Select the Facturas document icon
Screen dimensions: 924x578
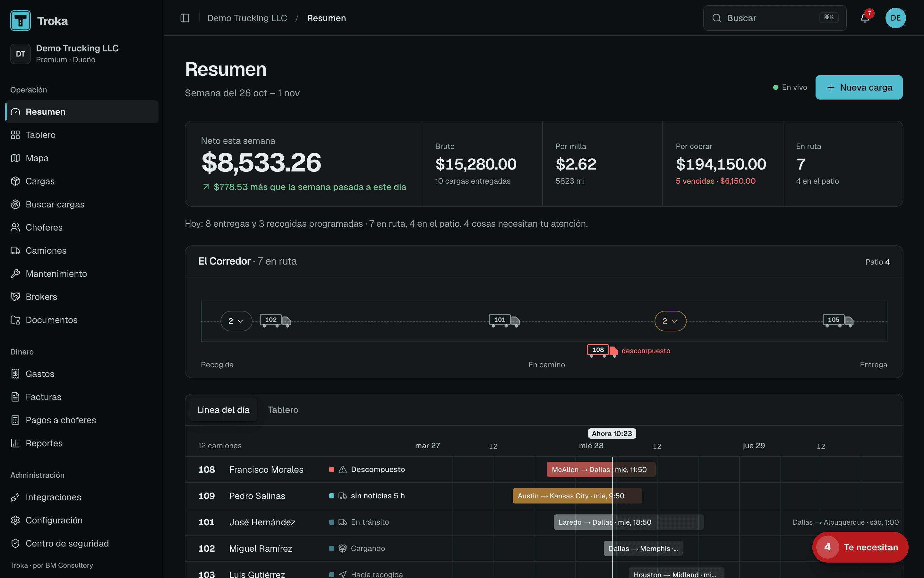tap(15, 397)
